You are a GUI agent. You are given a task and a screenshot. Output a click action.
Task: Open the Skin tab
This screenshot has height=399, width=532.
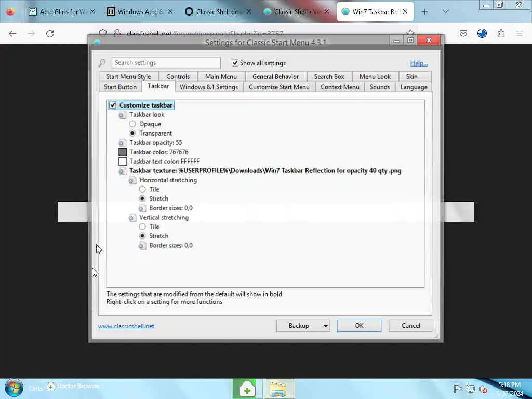tap(411, 77)
